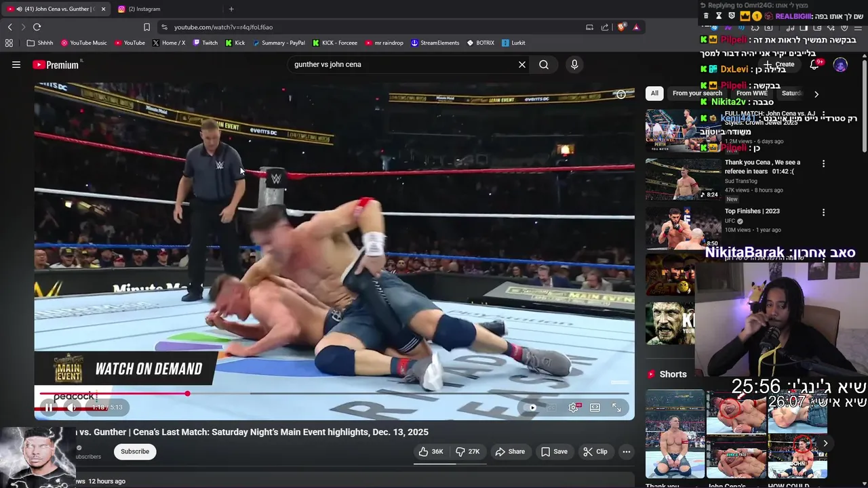Start voice search with microphone
Image resolution: width=868 pixels, height=488 pixels.
574,64
